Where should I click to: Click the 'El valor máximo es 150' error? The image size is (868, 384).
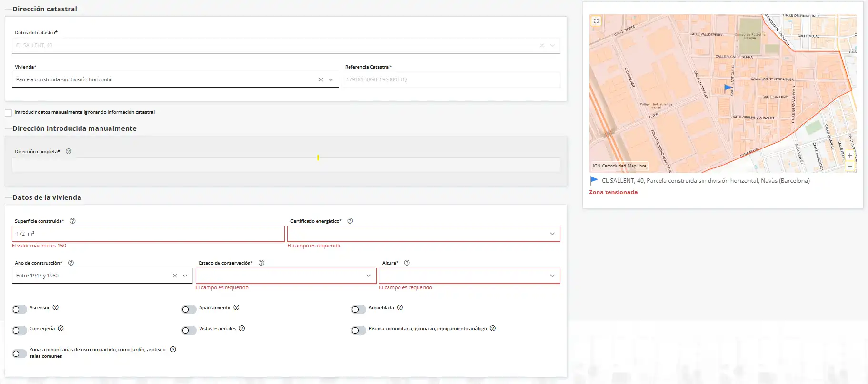pos(39,246)
